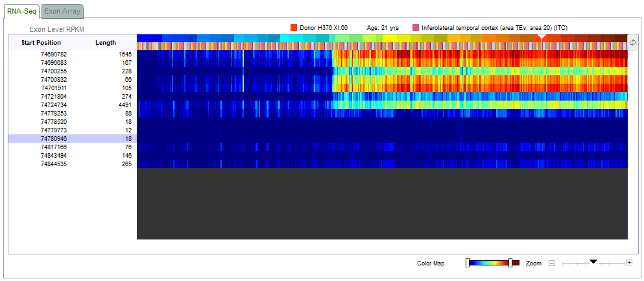This screenshot has width=644, height=281.
Task: Click the white donor marker on the age bar
Action: click(542, 38)
